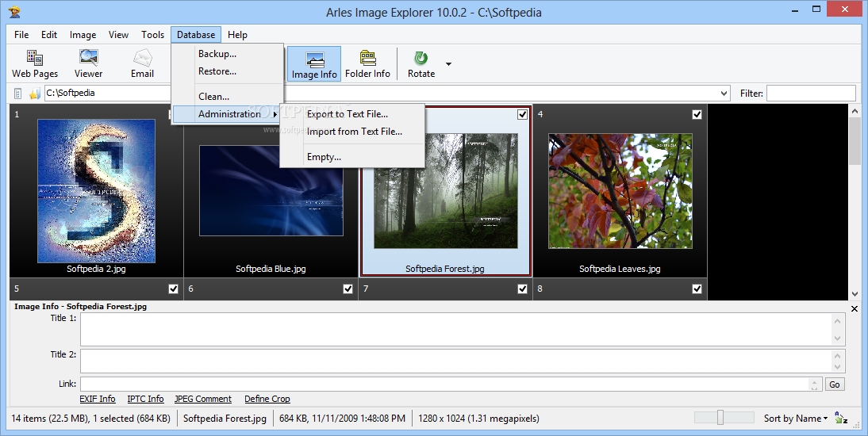Viewport: 868px width, 436px height.
Task: Toggle the Image Info panel button
Action: [x=314, y=64]
